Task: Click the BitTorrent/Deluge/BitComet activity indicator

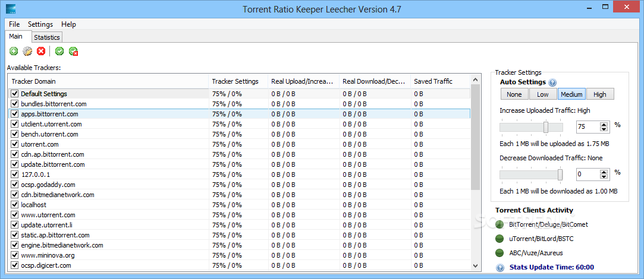Action: (x=500, y=224)
